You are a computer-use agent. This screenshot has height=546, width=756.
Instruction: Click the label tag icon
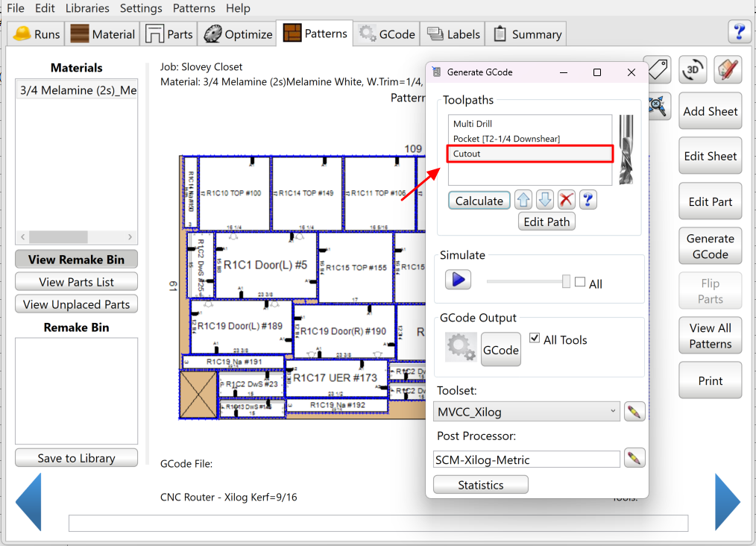coord(658,69)
